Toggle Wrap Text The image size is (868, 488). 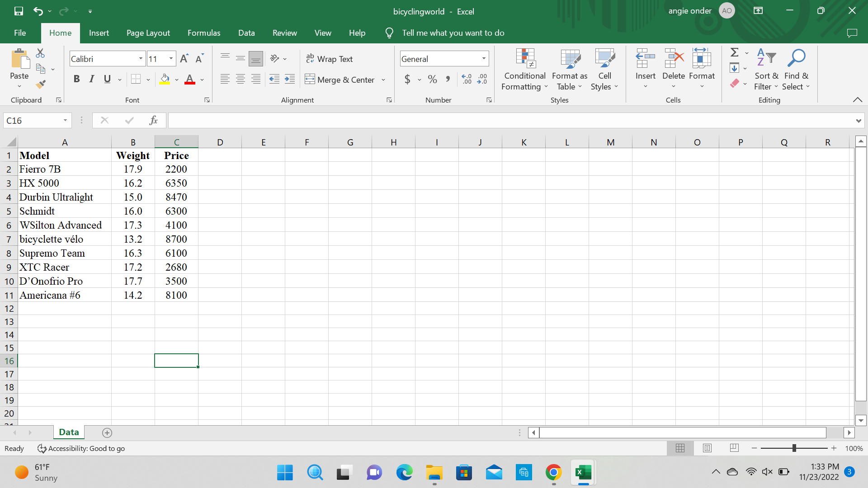pos(329,59)
